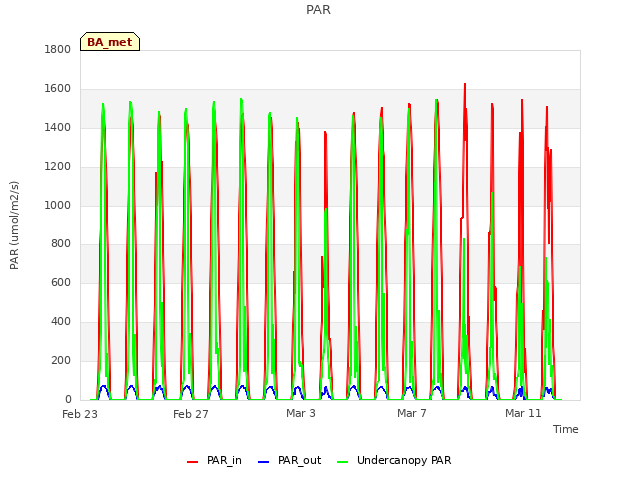This screenshot has width=640, height=480.
Task: Click the Time x-axis label
Action: 566,429
